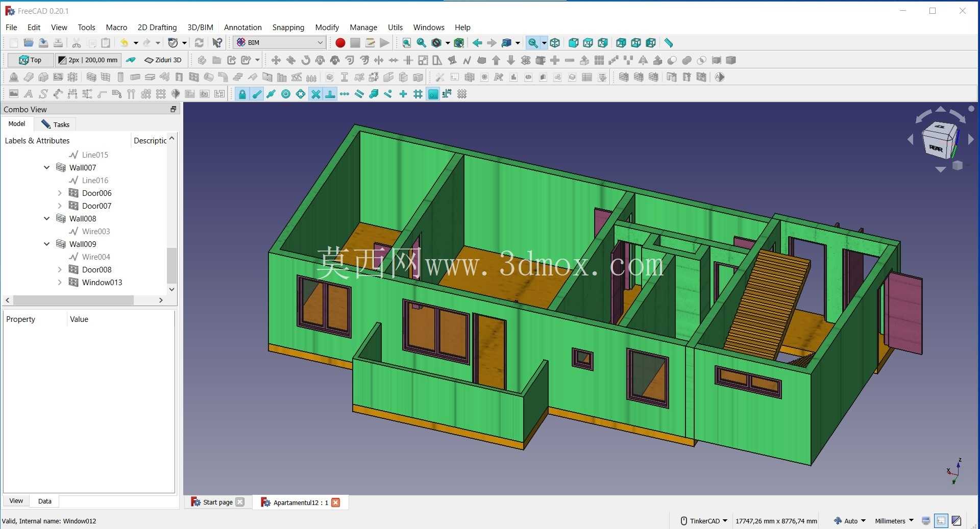Expand the Door006 tree node
Screen dimensions: 980x529
click(x=59, y=193)
